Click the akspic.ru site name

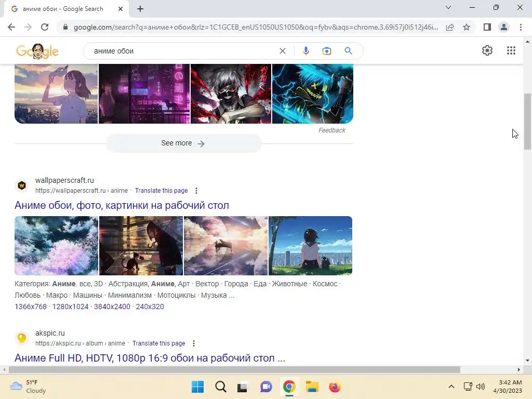point(50,333)
